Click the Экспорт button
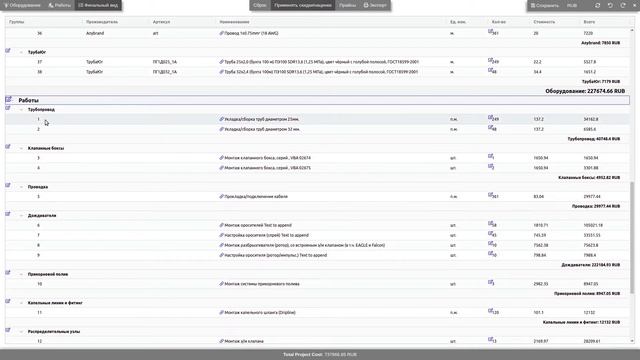The image size is (640, 360). pos(375,5)
